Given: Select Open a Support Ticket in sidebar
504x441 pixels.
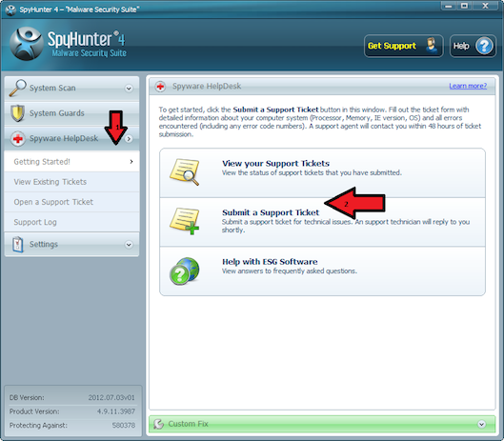Looking at the screenshot, I should [72, 202].
